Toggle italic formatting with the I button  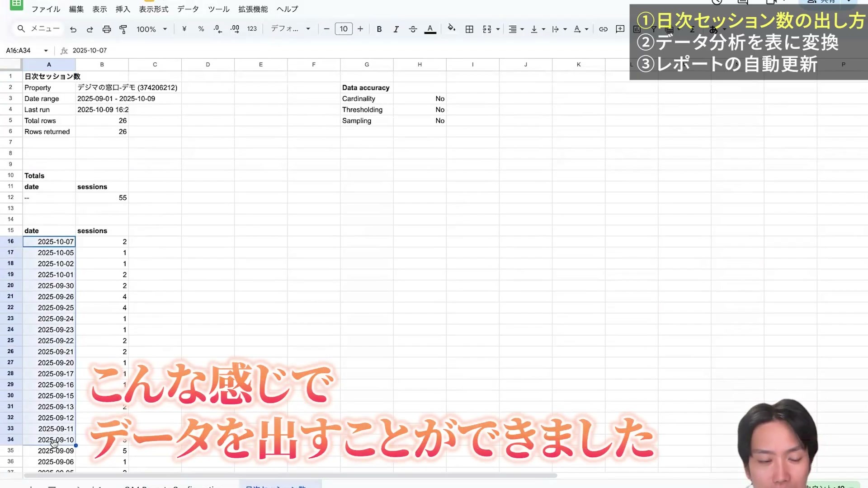396,29
